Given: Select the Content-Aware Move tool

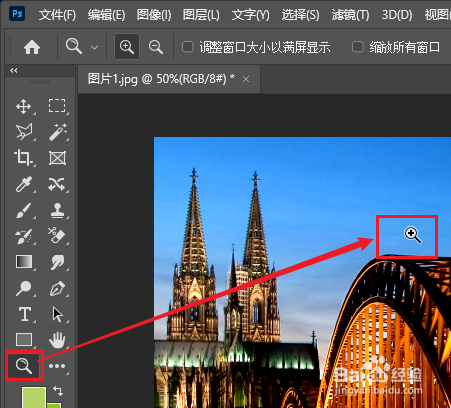Looking at the screenshot, I should 57,184.
